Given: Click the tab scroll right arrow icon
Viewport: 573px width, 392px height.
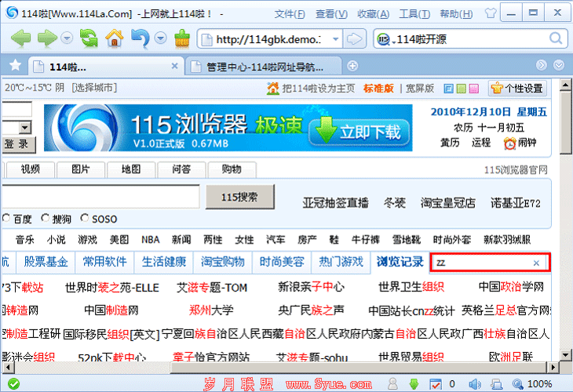Looking at the screenshot, I should click(x=541, y=65).
